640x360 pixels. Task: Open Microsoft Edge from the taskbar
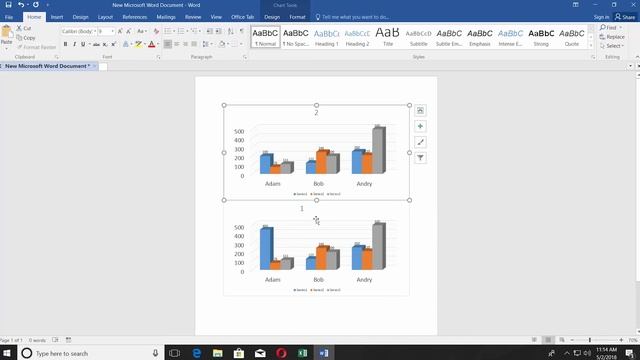pos(196,353)
